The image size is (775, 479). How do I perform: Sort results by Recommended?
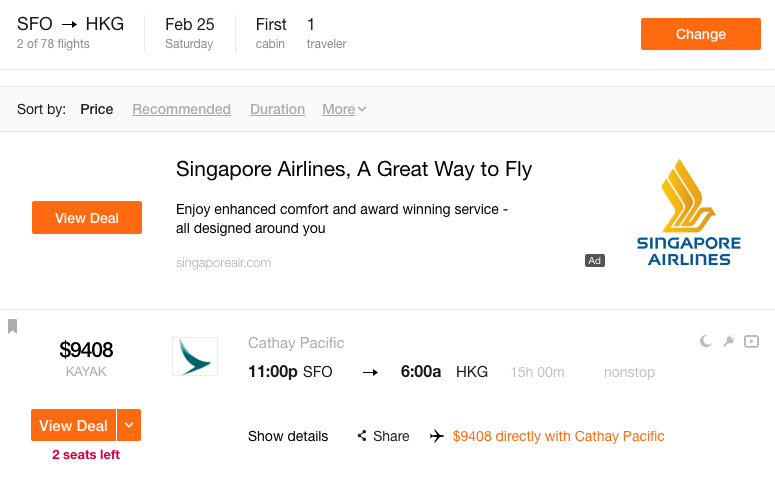click(181, 109)
